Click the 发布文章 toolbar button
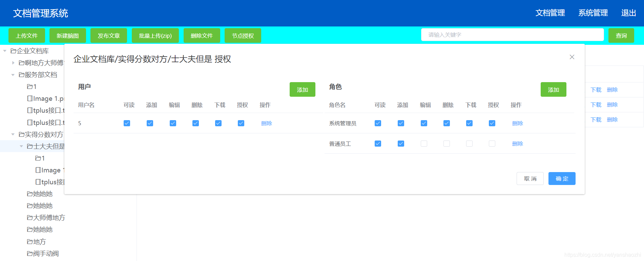Screen dimensions: 644x261 (x=109, y=36)
